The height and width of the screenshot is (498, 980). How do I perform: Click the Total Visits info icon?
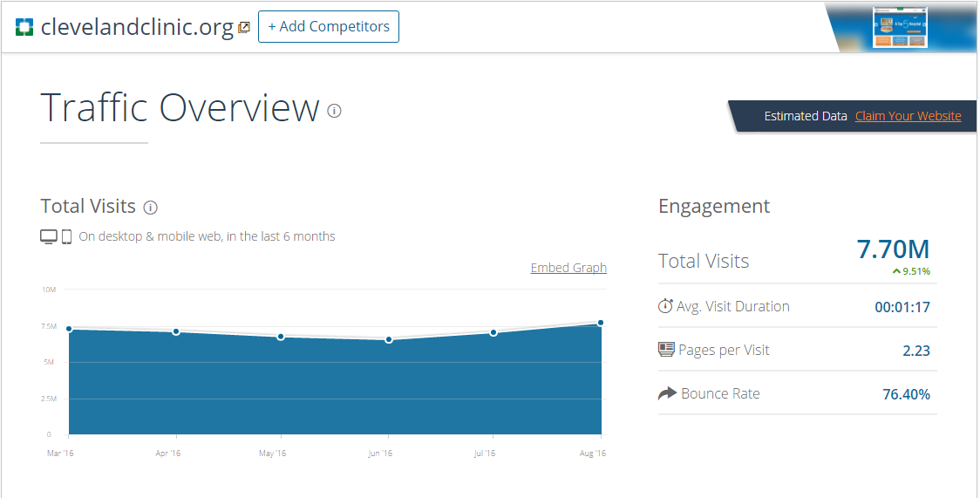point(150,208)
